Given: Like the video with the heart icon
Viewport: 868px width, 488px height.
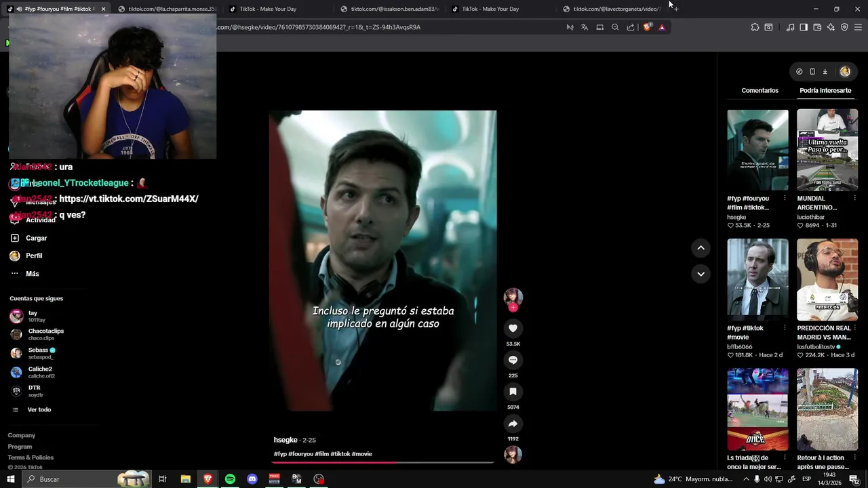Looking at the screenshot, I should pos(513,328).
